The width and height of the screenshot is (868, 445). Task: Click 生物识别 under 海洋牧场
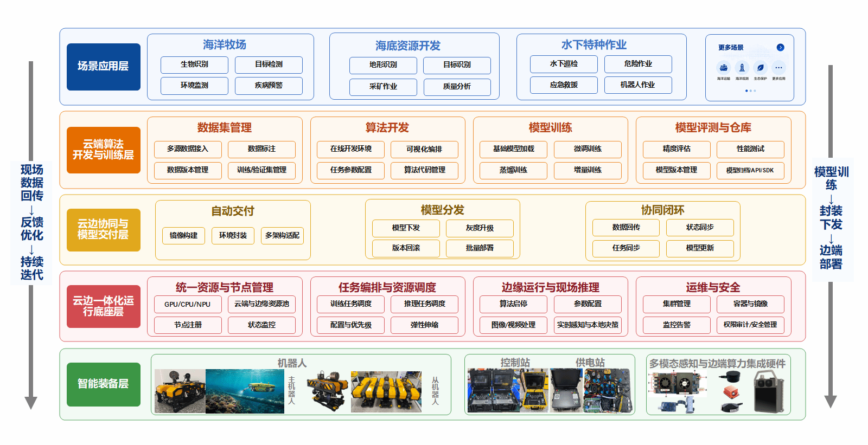[194, 65]
